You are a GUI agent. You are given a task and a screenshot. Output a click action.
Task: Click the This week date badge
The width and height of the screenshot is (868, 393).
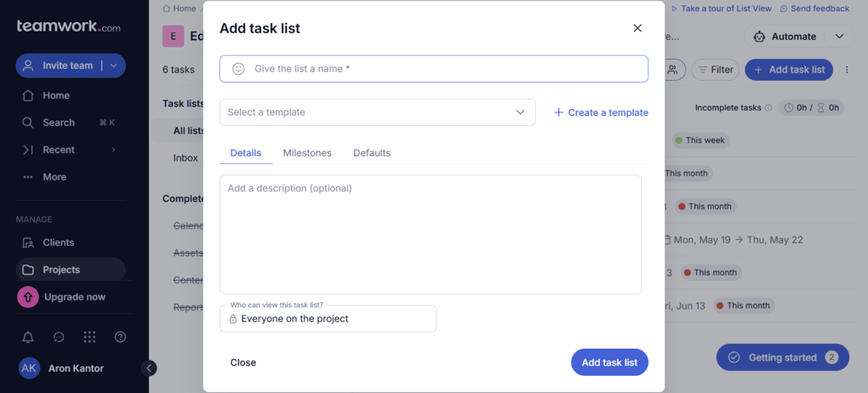pyautogui.click(x=701, y=140)
